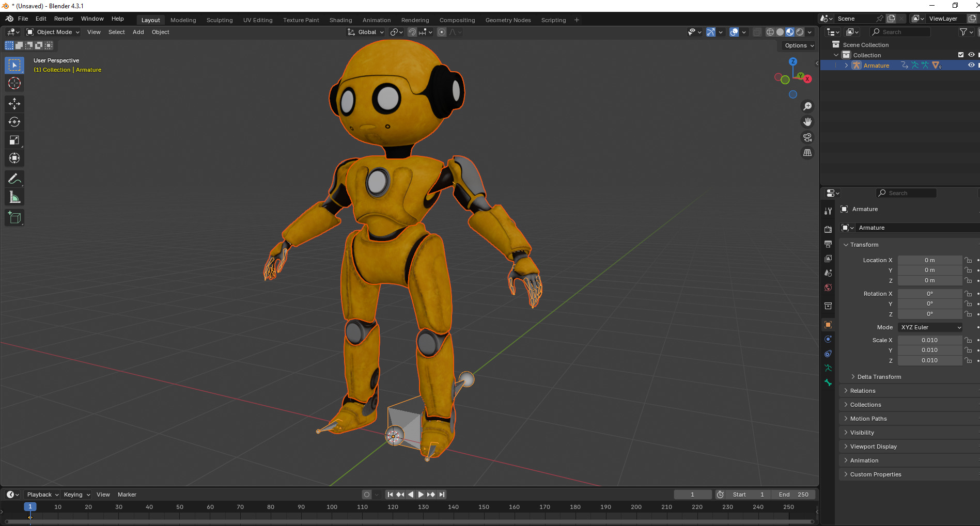
Task: Open the Object Constraints properties tab
Action: point(828,354)
